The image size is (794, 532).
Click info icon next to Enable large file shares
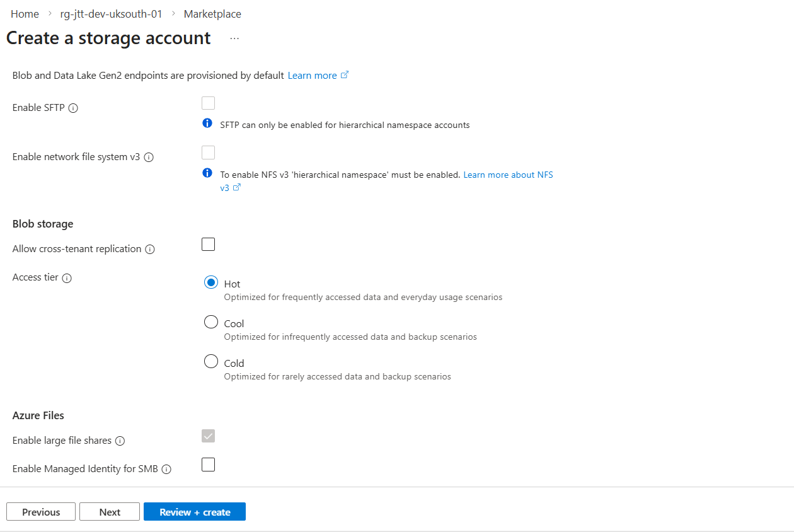pyautogui.click(x=120, y=441)
